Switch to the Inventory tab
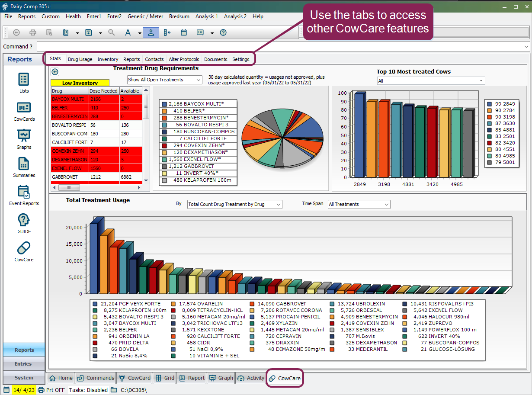 click(x=108, y=59)
